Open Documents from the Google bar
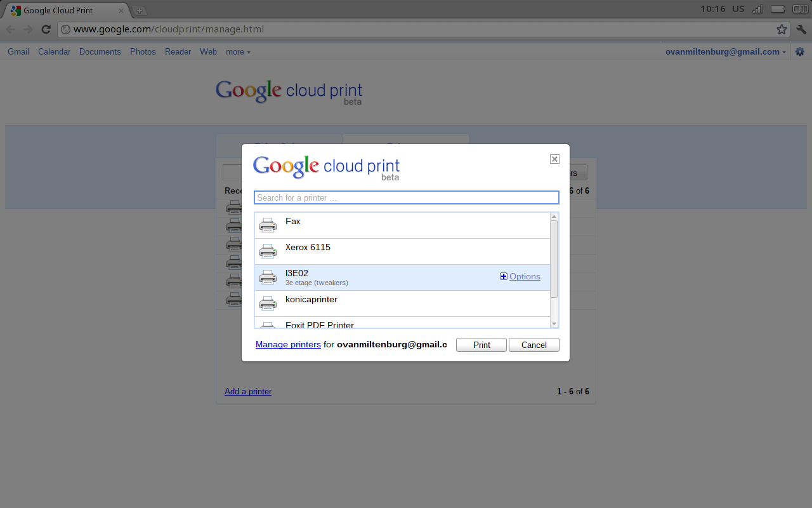Viewport: 812px width, 508px height. tap(100, 52)
